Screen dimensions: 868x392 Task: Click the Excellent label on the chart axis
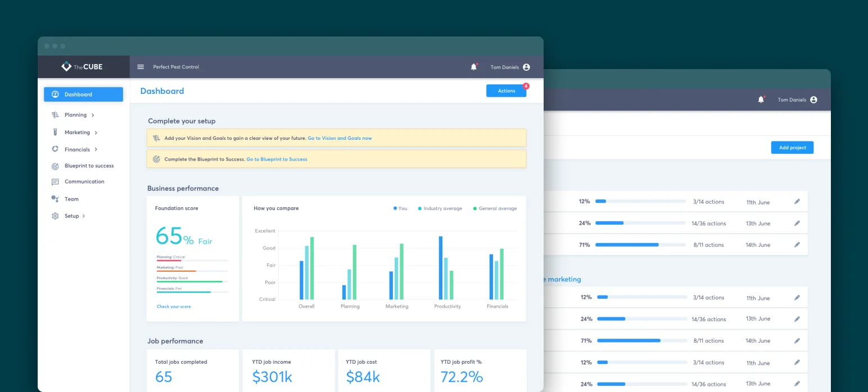[x=265, y=231]
